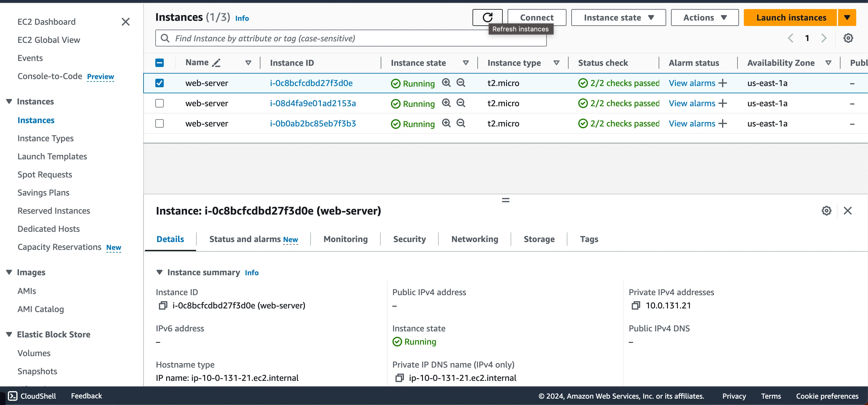Open details panel settings gear
Image resolution: width=868 pixels, height=405 pixels.
pyautogui.click(x=826, y=211)
